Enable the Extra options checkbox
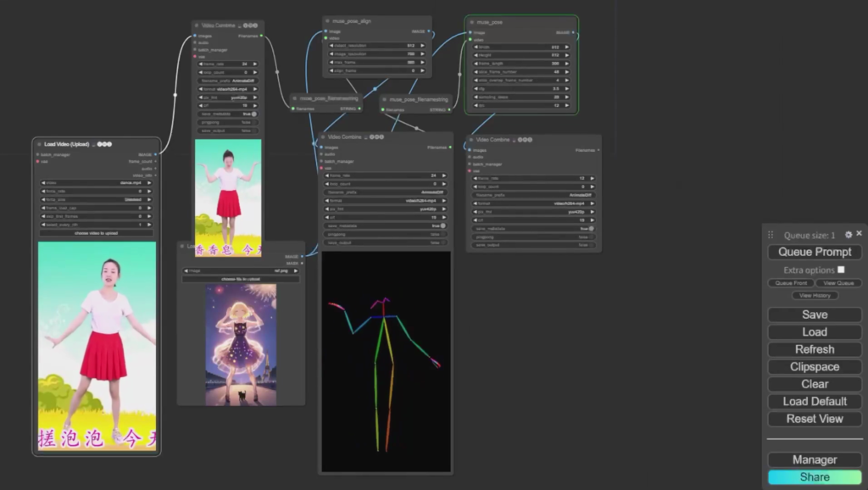Viewport: 868px width, 490px height. 841,270
